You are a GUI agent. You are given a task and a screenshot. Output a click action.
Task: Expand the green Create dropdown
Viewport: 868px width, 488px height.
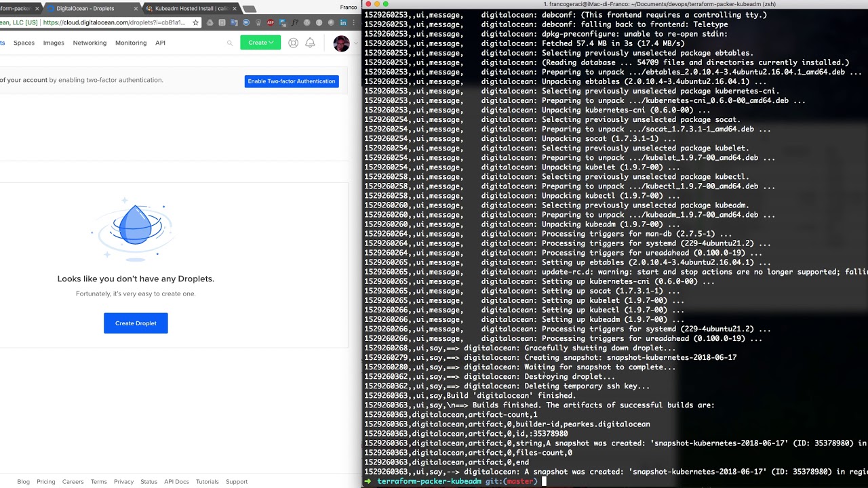260,43
